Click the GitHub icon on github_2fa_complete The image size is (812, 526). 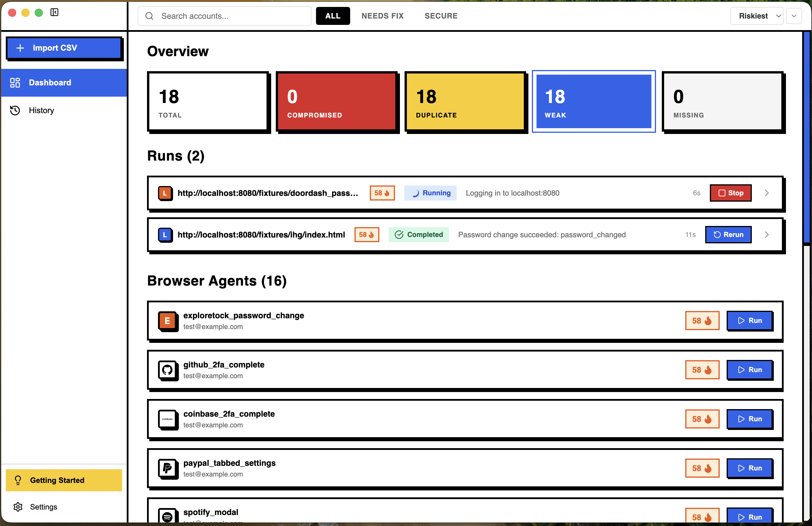(168, 370)
